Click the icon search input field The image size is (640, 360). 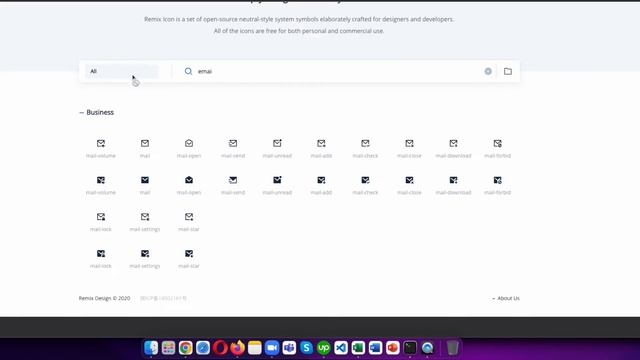point(339,71)
